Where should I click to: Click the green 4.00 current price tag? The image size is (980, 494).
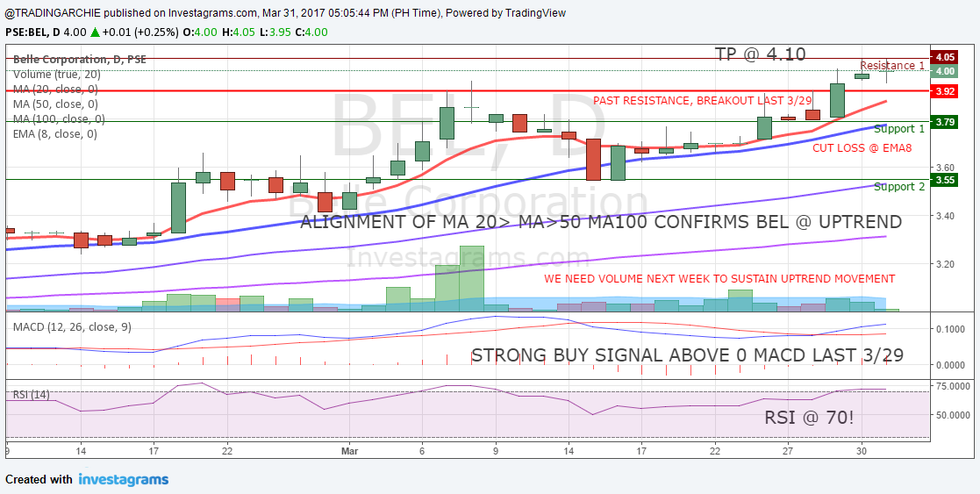944,71
